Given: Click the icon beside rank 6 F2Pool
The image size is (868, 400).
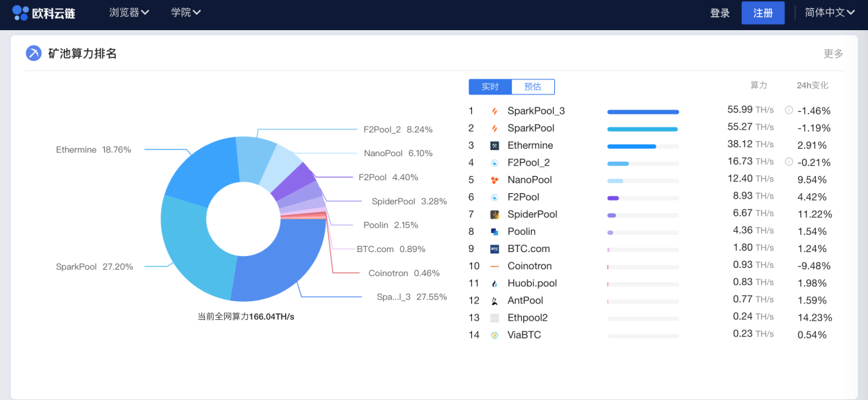Looking at the screenshot, I should point(495,197).
